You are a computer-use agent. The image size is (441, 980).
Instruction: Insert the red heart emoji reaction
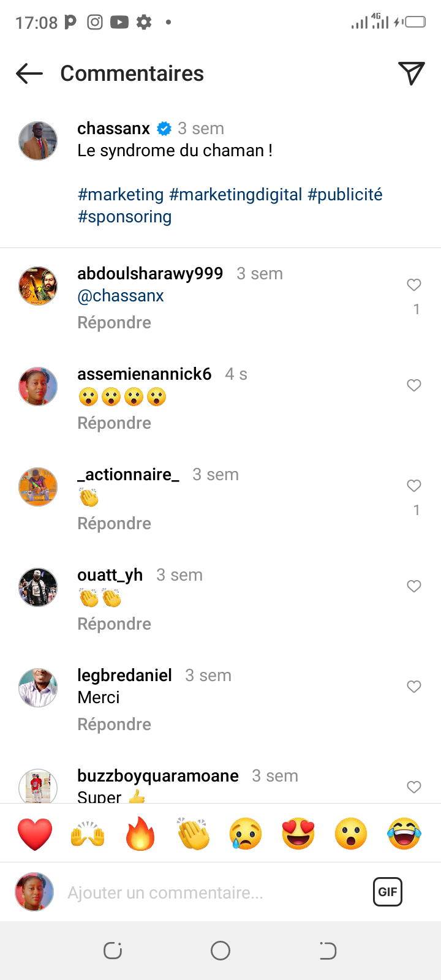(x=35, y=834)
